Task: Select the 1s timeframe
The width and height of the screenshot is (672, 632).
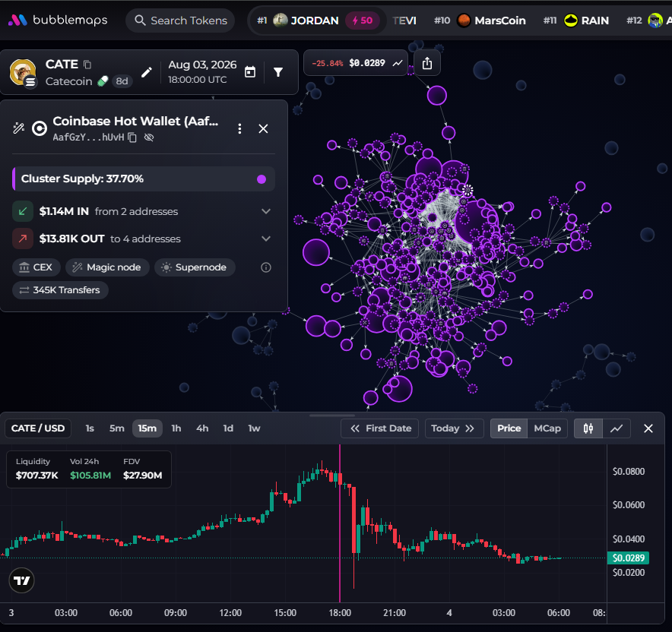Action: click(90, 428)
